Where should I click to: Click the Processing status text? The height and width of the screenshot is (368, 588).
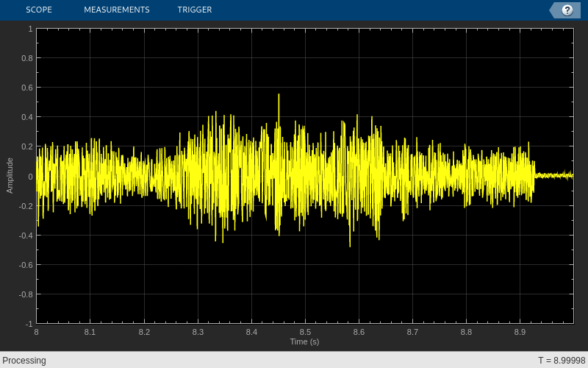tap(24, 361)
